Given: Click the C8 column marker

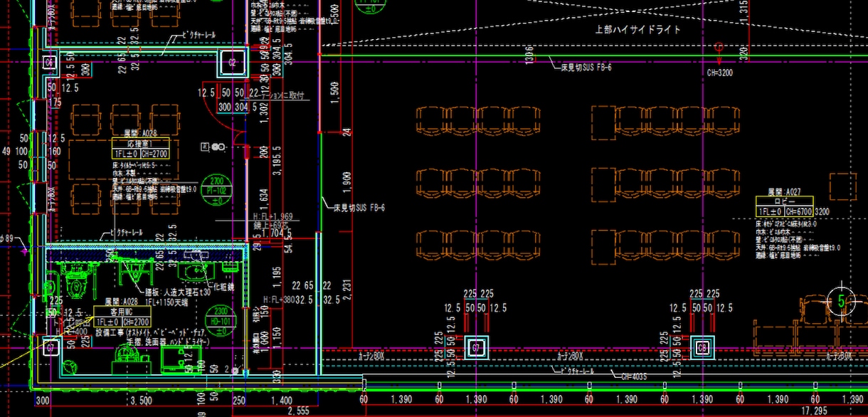Looking at the screenshot, I should point(703,348).
